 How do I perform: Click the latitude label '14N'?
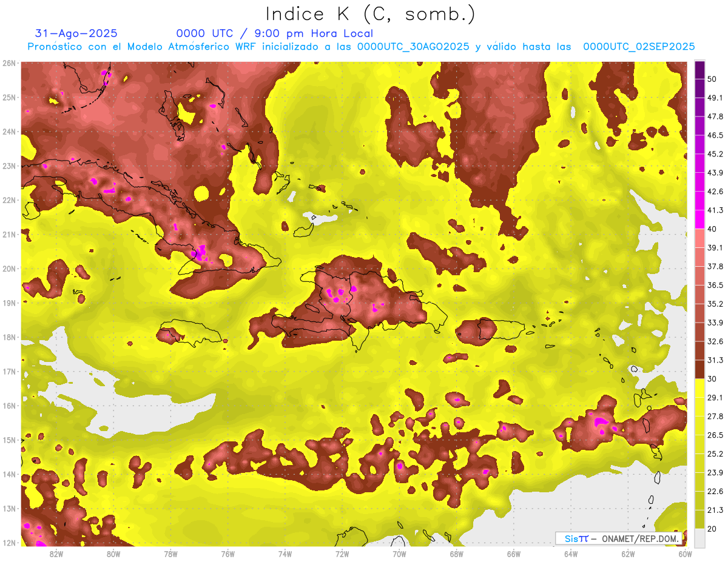point(10,474)
